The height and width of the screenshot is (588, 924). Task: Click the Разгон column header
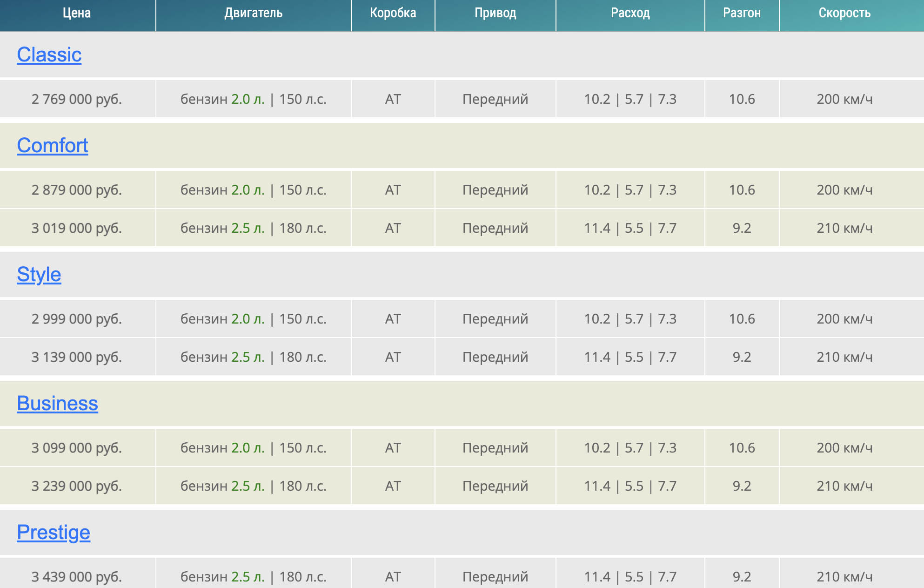[x=742, y=13]
